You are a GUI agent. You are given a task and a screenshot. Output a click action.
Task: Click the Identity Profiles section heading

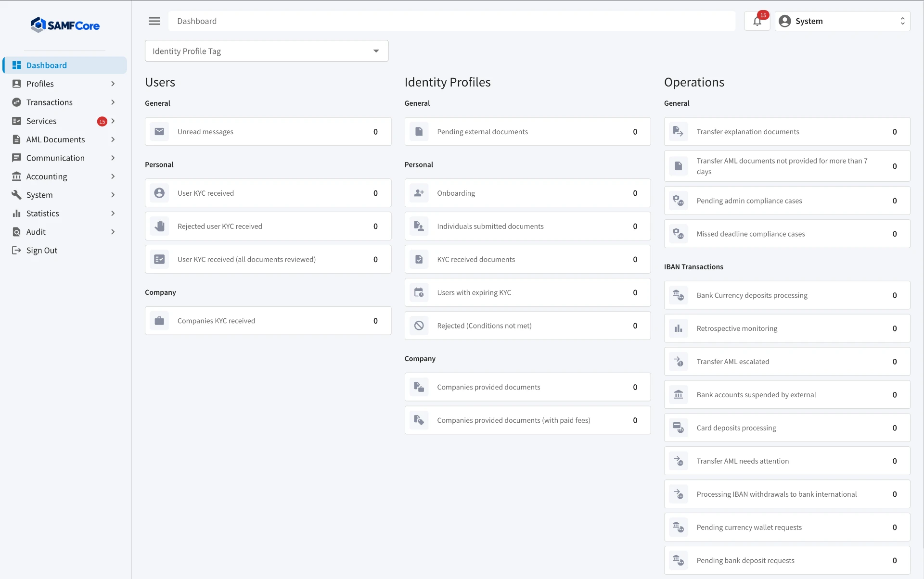tap(448, 82)
